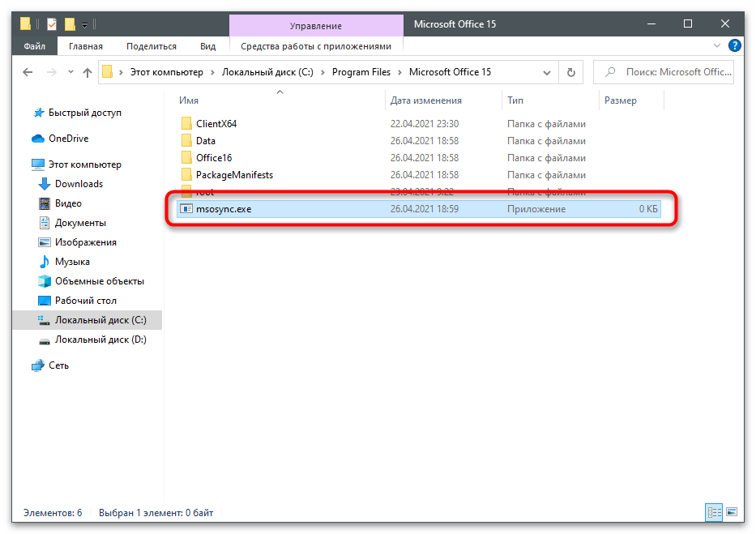Click the ClientX64 folder icon
Screen dimensions: 756x534
(186, 124)
